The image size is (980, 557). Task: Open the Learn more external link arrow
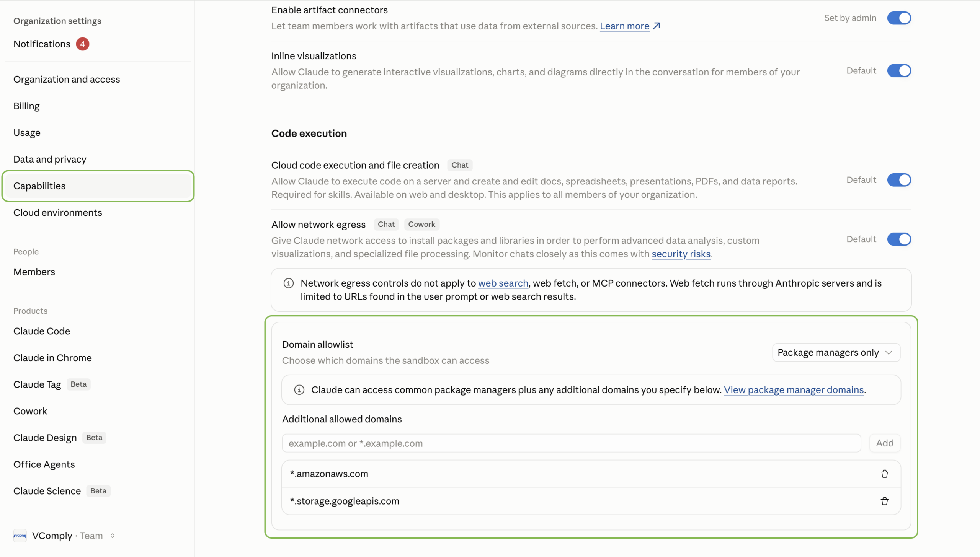[657, 26]
